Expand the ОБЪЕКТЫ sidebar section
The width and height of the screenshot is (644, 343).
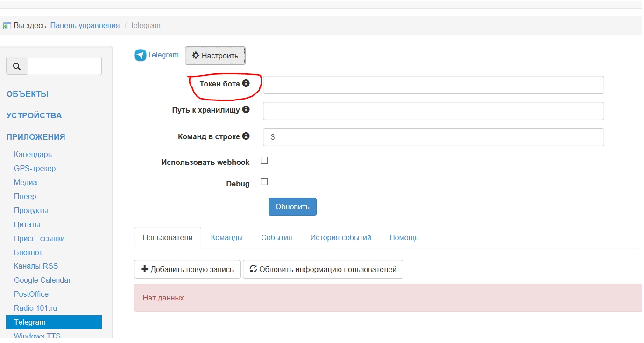point(28,94)
